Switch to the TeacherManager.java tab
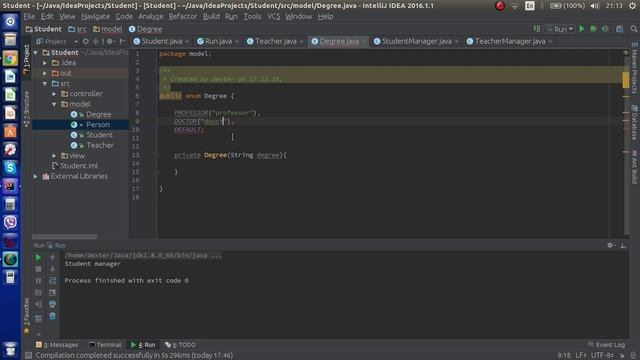640x360 pixels. click(509, 41)
